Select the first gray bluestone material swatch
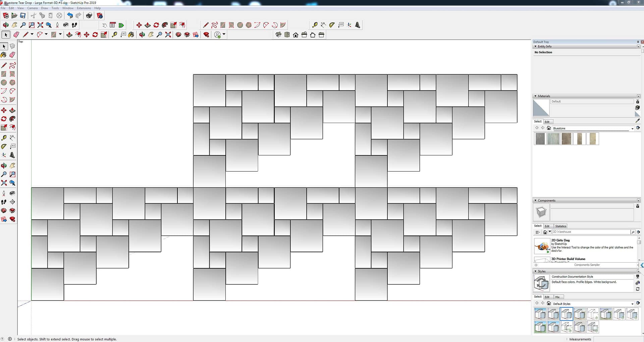Viewport: 644px width, 342px height. coord(540,139)
